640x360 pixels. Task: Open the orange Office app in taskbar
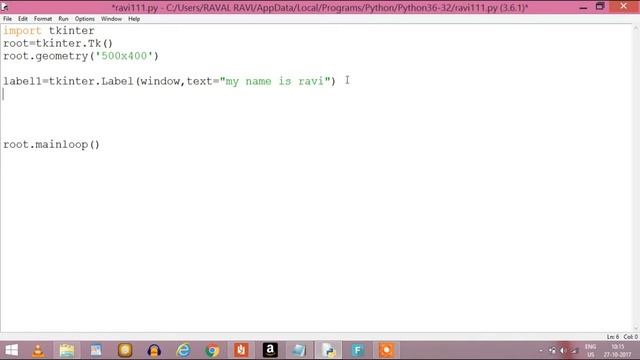click(x=241, y=350)
